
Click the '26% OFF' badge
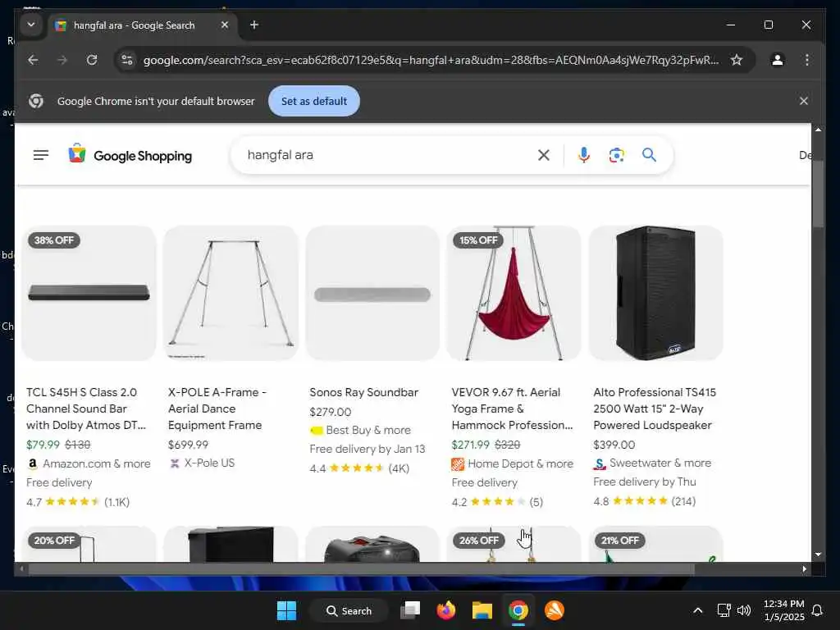(478, 541)
